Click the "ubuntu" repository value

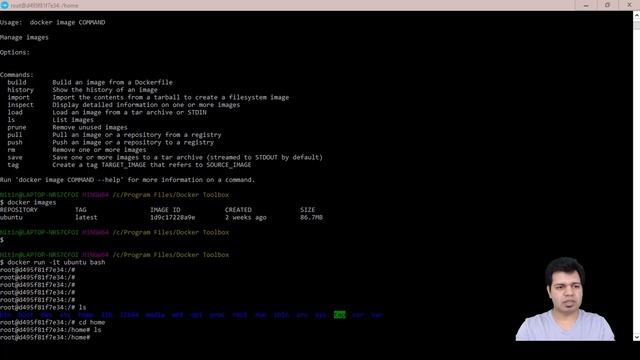pos(11,218)
